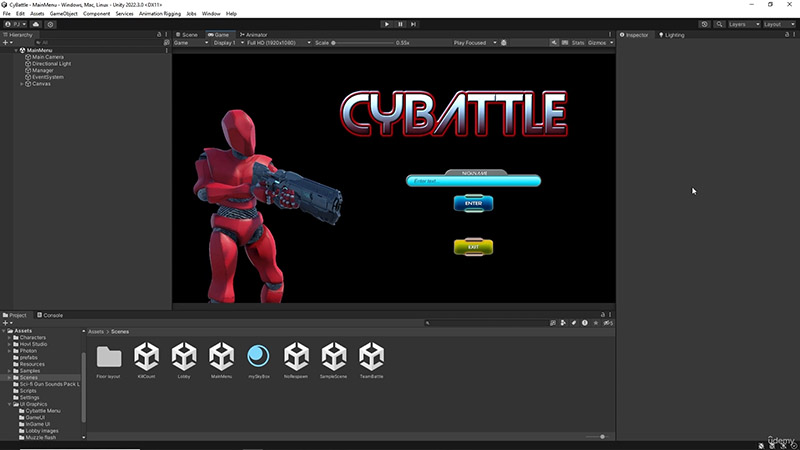Click the ENTER button in game view
Image resolution: width=800 pixels, height=450 pixels.
coord(473,203)
